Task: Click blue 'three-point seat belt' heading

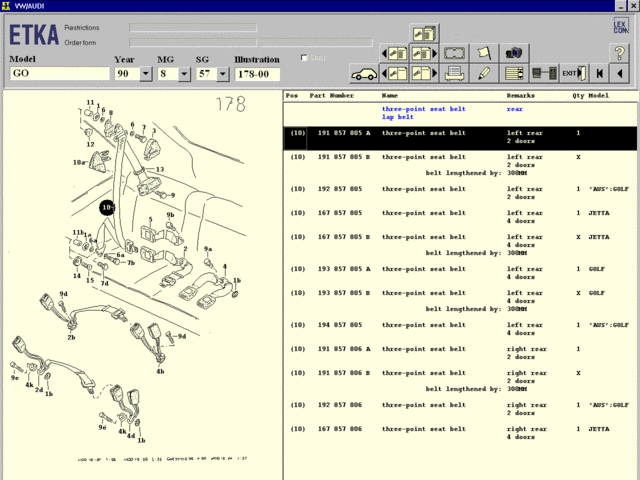Action: click(424, 109)
